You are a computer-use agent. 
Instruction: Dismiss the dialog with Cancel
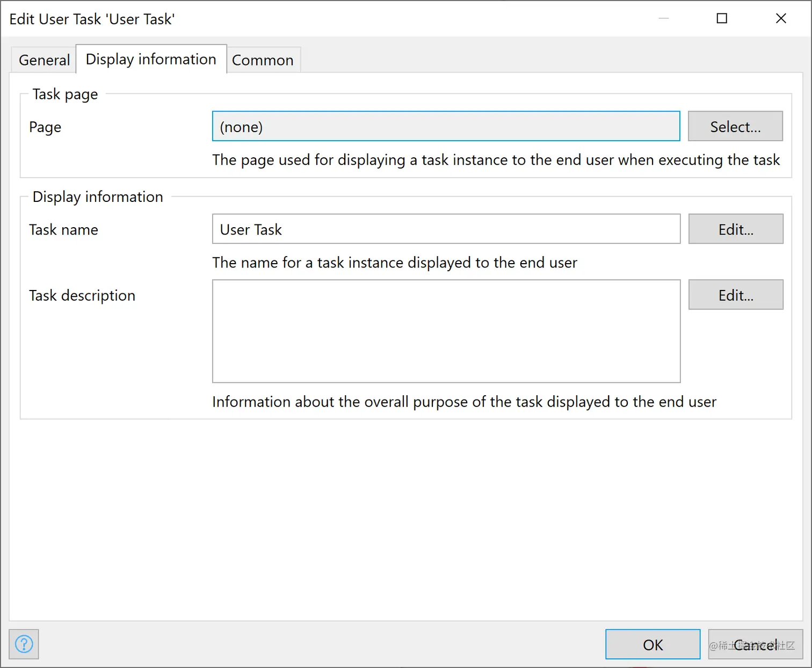click(755, 644)
